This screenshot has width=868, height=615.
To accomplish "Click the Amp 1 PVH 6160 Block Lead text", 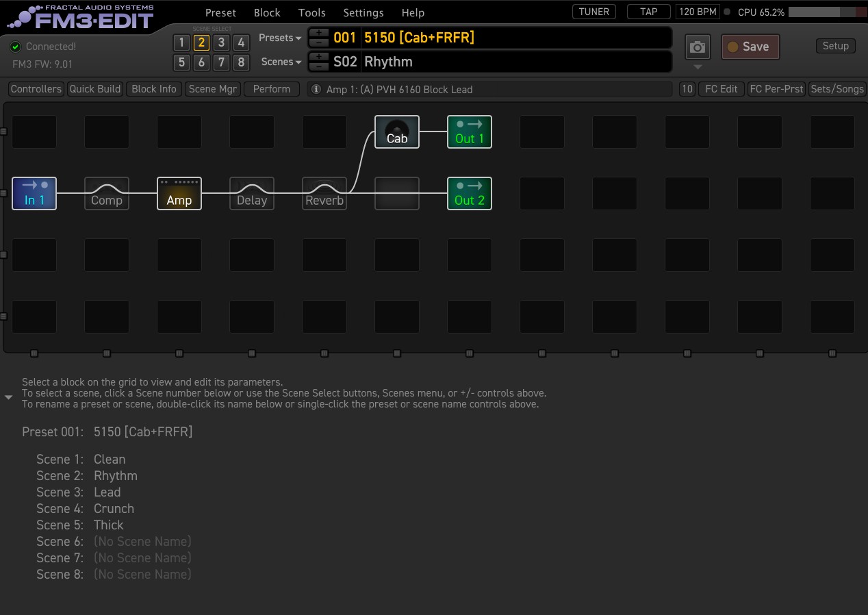I will pos(399,89).
